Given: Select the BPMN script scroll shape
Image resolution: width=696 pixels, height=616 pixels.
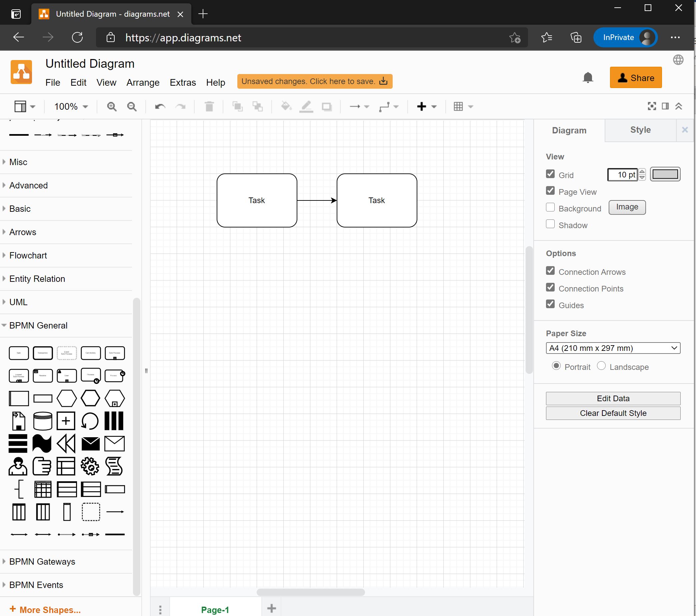Looking at the screenshot, I should click(x=114, y=466).
